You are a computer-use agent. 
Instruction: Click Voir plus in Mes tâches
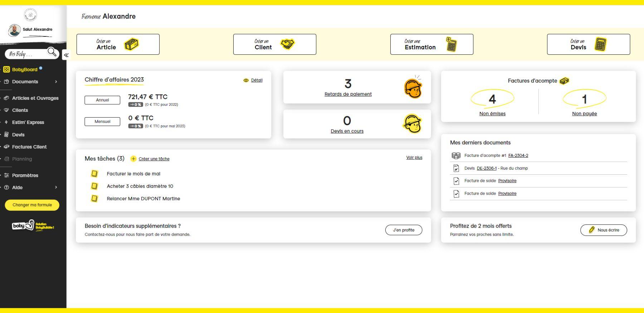[x=414, y=158]
